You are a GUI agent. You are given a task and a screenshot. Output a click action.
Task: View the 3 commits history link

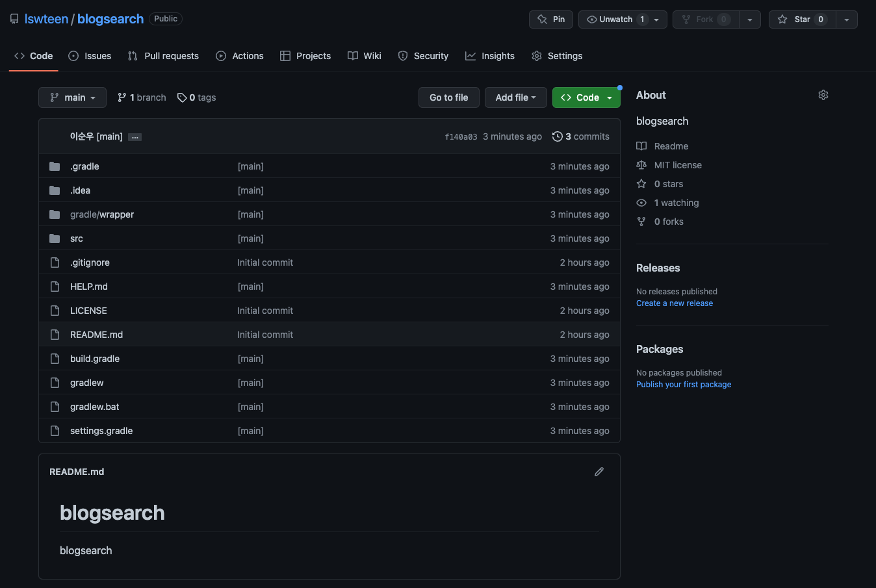pyautogui.click(x=581, y=136)
